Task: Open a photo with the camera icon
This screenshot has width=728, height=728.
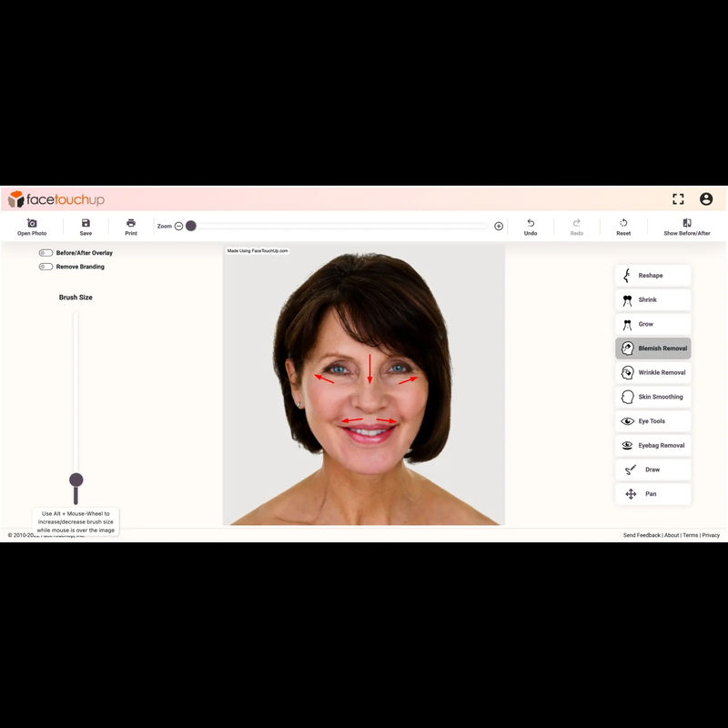Action: (32, 224)
